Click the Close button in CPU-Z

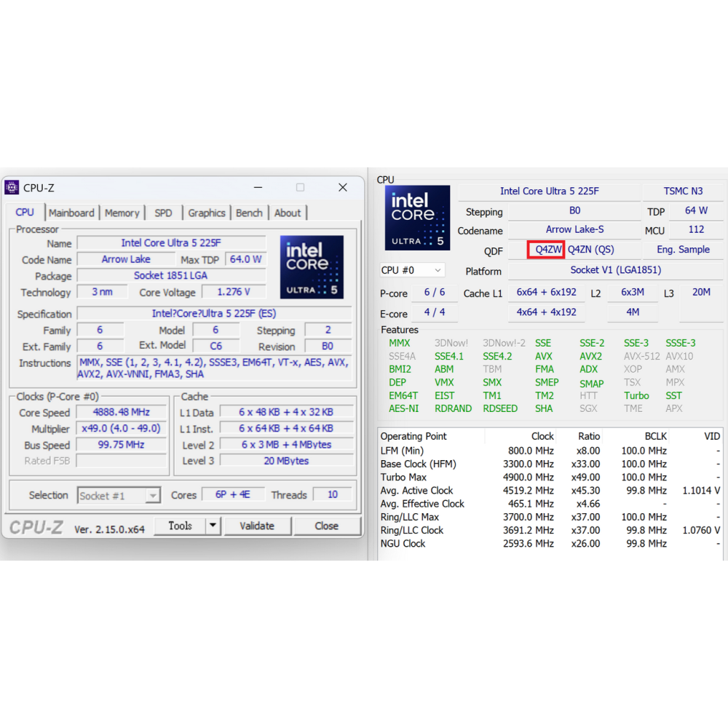point(326,526)
